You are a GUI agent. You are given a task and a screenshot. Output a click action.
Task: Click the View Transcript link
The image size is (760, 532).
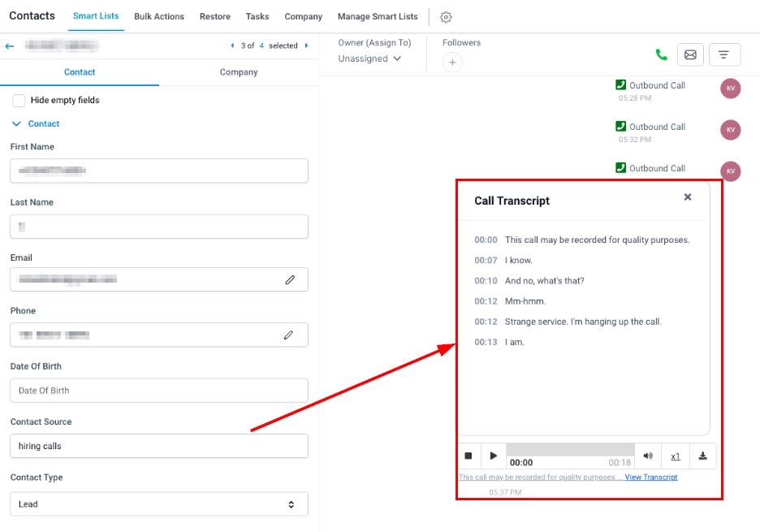[650, 477]
